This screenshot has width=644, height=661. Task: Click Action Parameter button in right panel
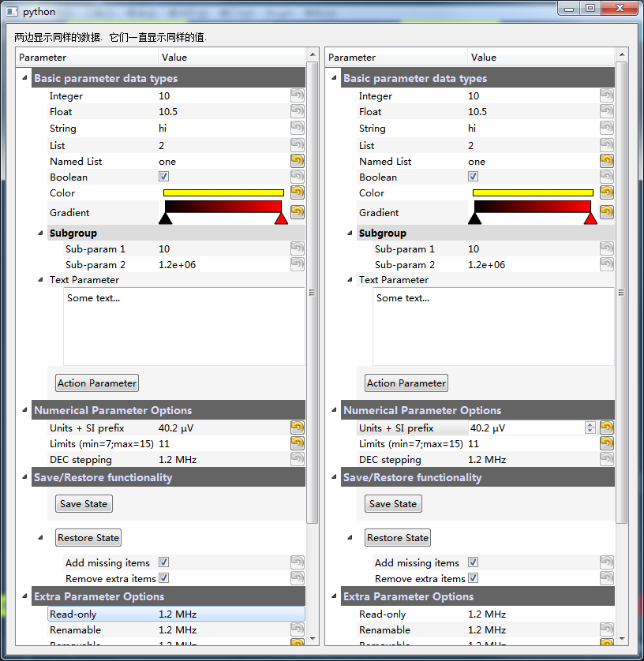(x=406, y=383)
